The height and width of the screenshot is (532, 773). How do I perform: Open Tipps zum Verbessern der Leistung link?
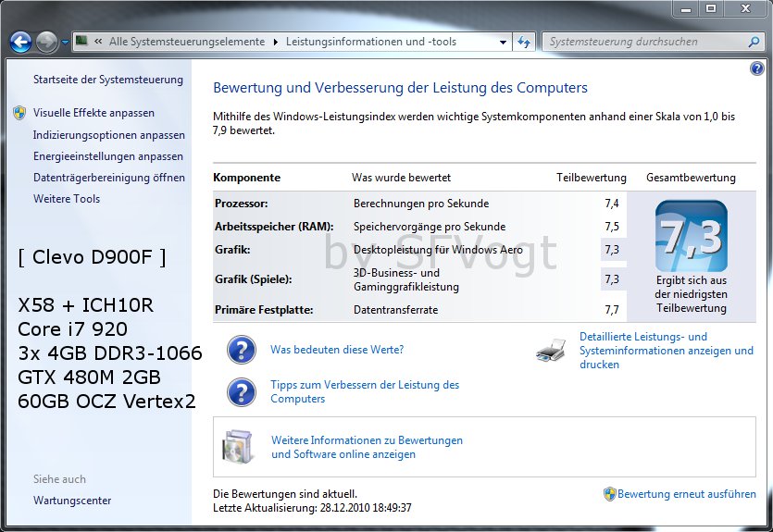pos(365,391)
